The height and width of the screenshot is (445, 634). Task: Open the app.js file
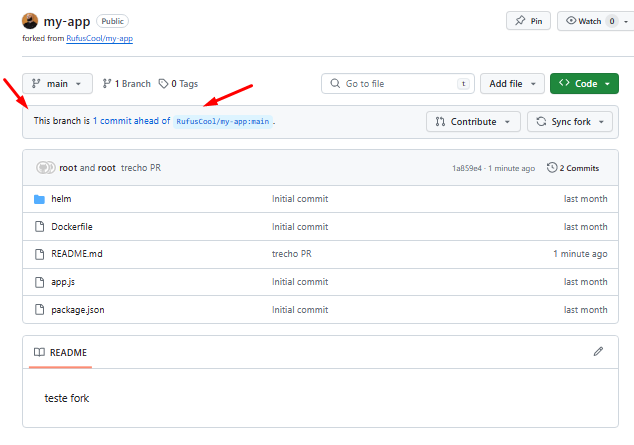point(63,282)
